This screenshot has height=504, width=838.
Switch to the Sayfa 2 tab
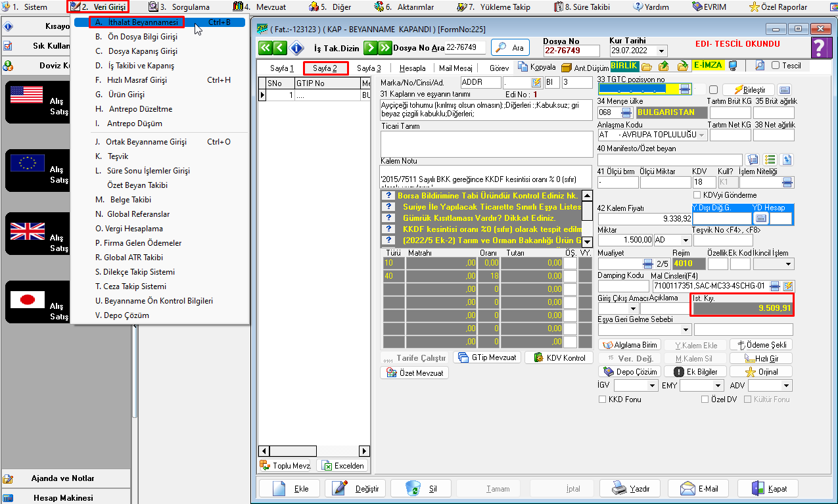(325, 68)
